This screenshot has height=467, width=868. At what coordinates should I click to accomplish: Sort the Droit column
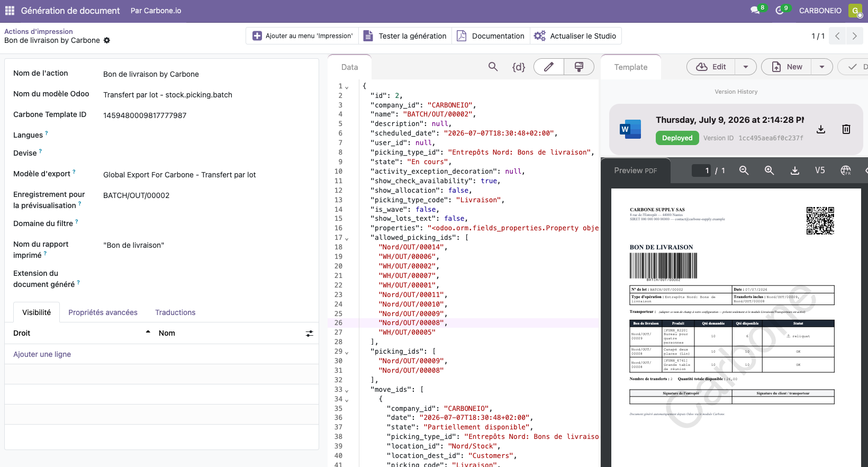coord(82,333)
